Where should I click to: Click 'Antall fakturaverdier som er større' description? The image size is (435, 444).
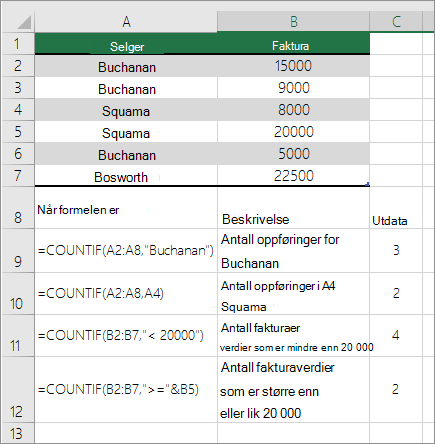pos(293,390)
